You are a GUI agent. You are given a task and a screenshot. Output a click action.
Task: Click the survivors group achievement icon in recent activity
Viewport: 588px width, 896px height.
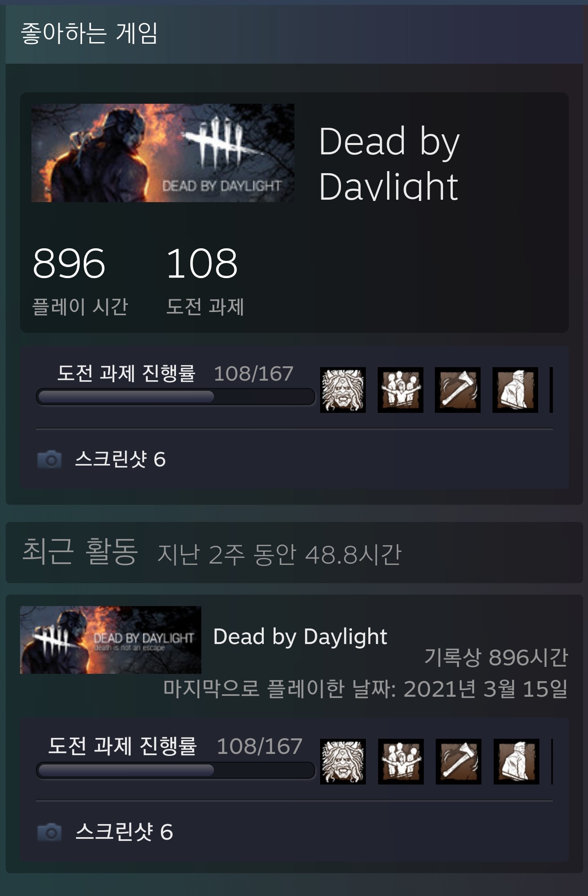[401, 762]
